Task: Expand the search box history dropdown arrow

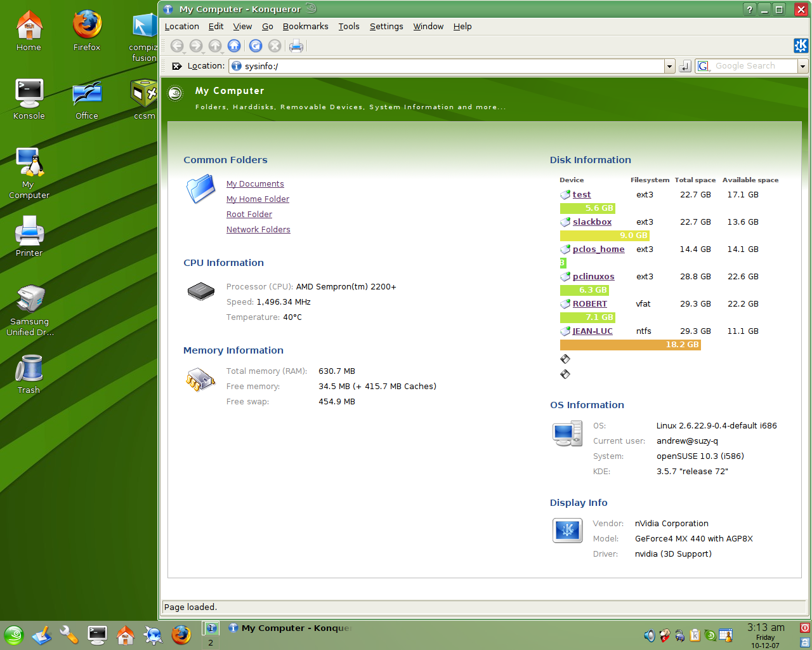Action: [x=802, y=66]
